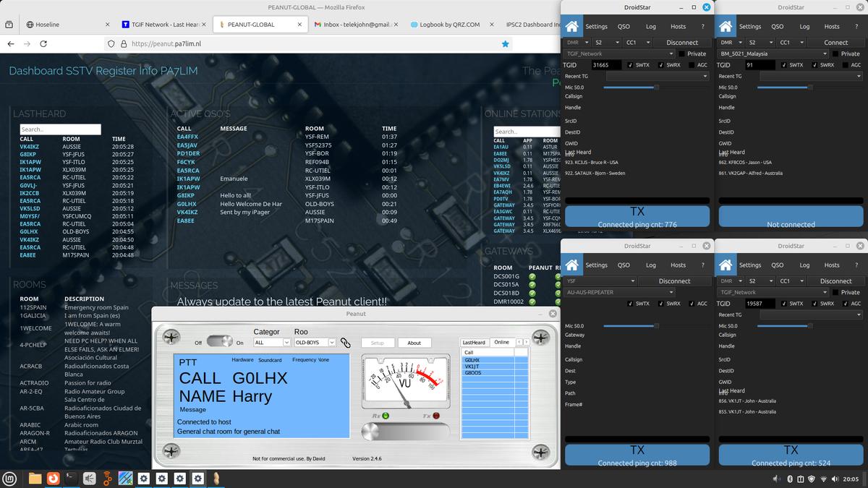Reload the page in Firefox
Viewport: 868px width, 488px height.
(43, 44)
